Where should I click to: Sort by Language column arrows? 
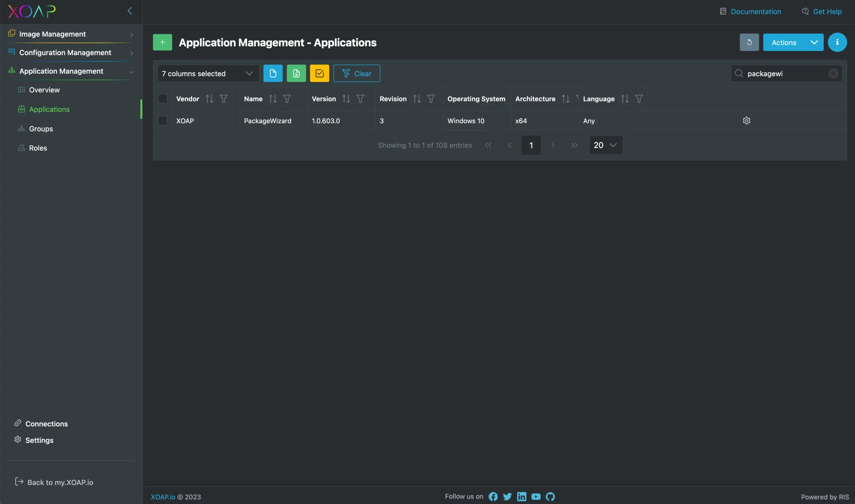(x=625, y=99)
